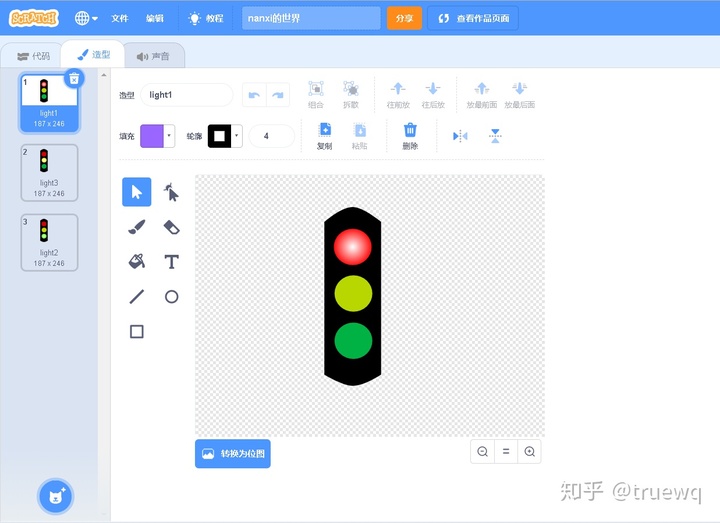This screenshot has width=720, height=523.
Task: Click the Redo arrow
Action: coord(278,95)
